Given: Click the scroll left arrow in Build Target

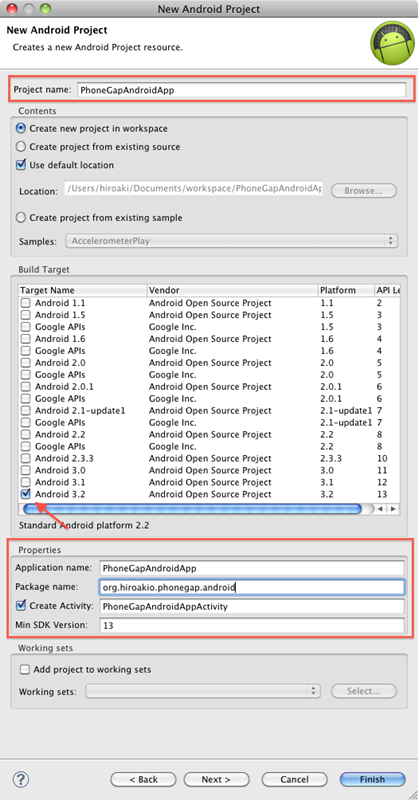Looking at the screenshot, I should pyautogui.click(x=381, y=509).
